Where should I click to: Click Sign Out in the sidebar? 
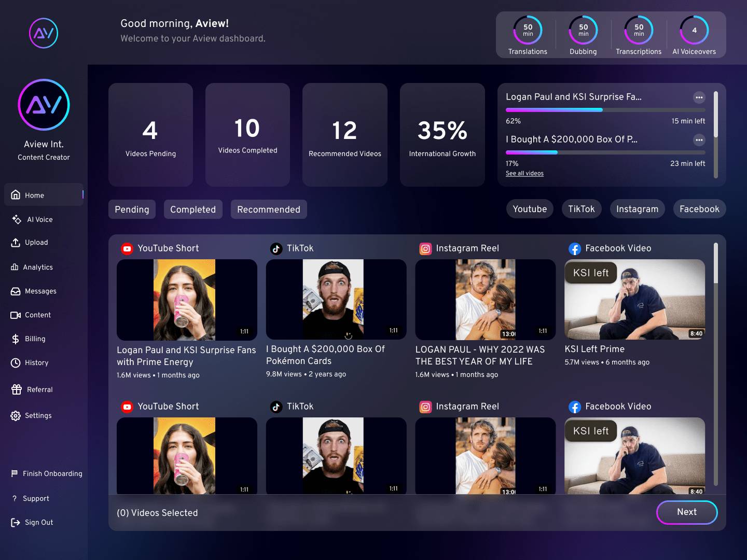click(x=38, y=522)
